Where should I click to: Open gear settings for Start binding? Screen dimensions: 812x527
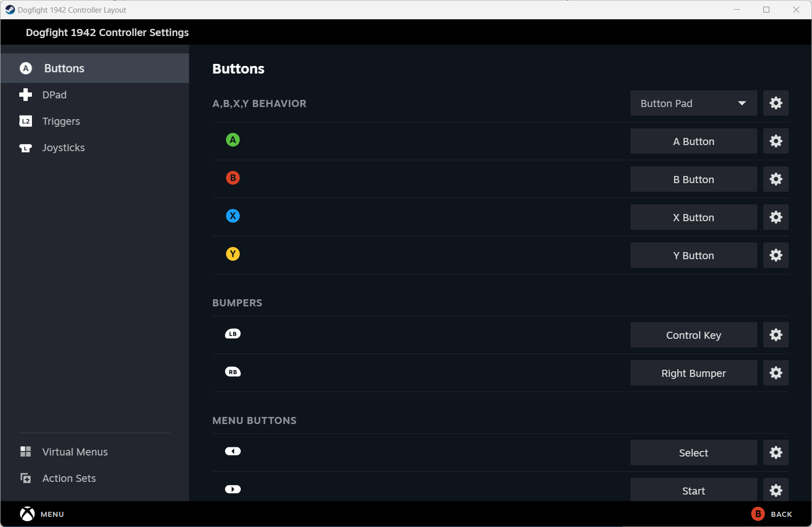click(x=776, y=490)
